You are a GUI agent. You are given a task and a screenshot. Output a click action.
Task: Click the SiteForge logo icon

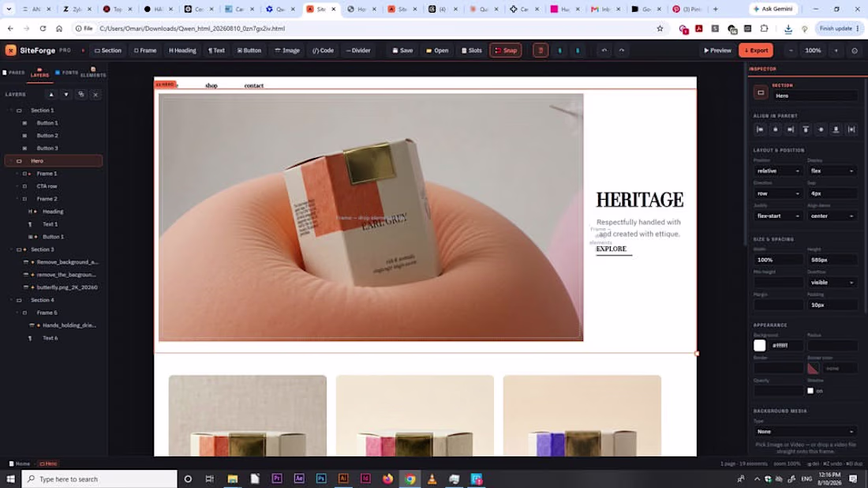[x=10, y=51]
